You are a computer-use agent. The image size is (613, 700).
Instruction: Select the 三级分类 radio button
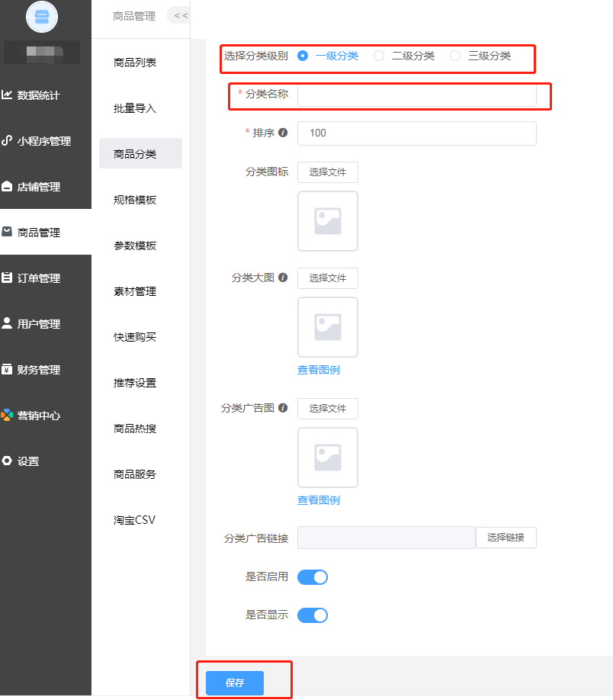455,56
